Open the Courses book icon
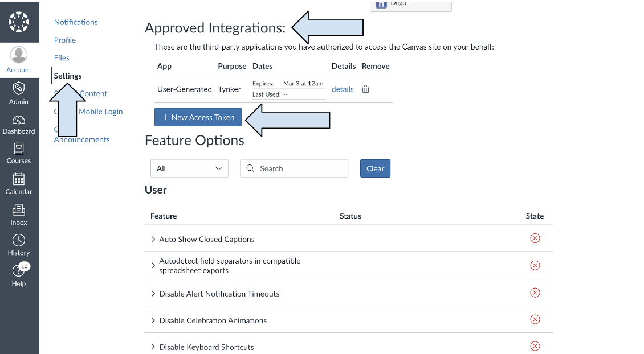The image size is (644, 354). [x=19, y=149]
